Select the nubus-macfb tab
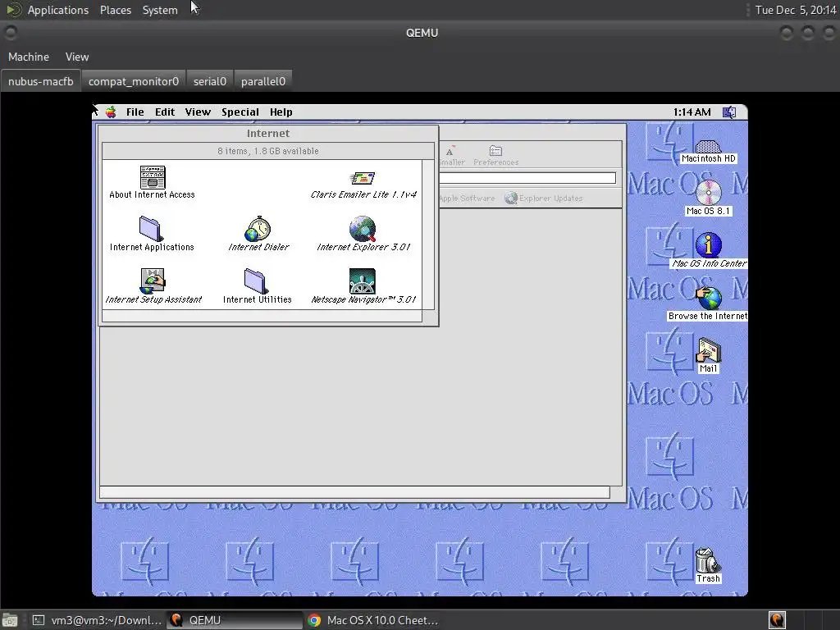 (x=41, y=81)
